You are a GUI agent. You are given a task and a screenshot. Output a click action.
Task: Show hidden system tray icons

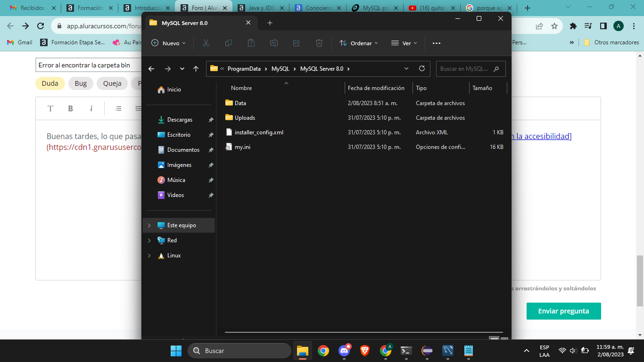[x=527, y=351]
